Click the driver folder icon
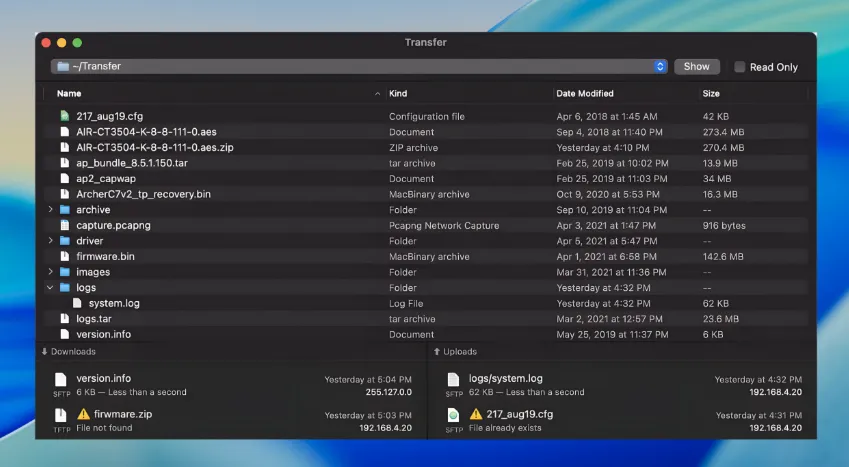Image resolution: width=849 pixels, height=467 pixels. pos(65,241)
